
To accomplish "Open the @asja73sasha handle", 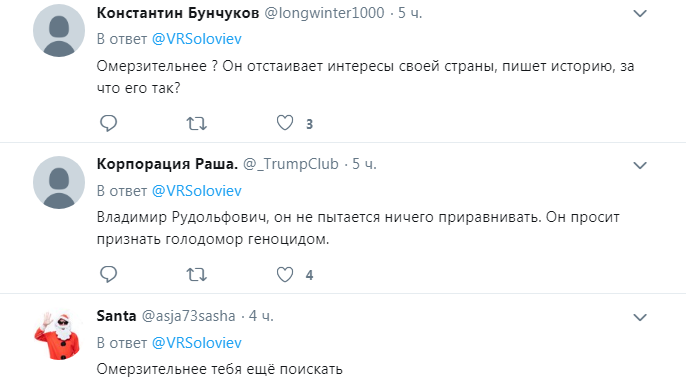I will 189,316.
